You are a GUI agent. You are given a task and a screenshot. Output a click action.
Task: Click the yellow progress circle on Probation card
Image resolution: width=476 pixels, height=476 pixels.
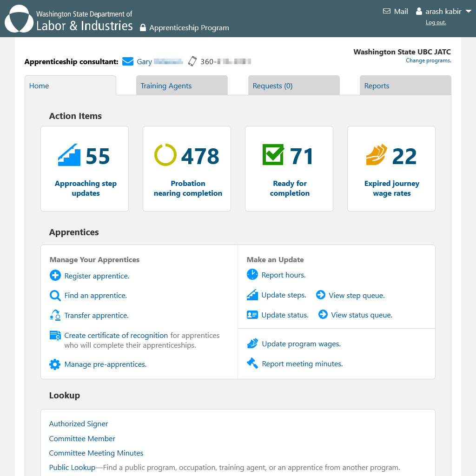coord(165,155)
